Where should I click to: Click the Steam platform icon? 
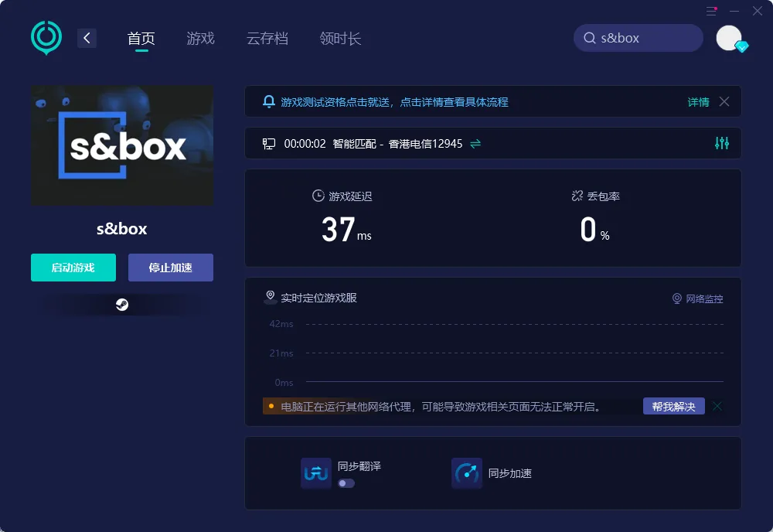pyautogui.click(x=122, y=305)
